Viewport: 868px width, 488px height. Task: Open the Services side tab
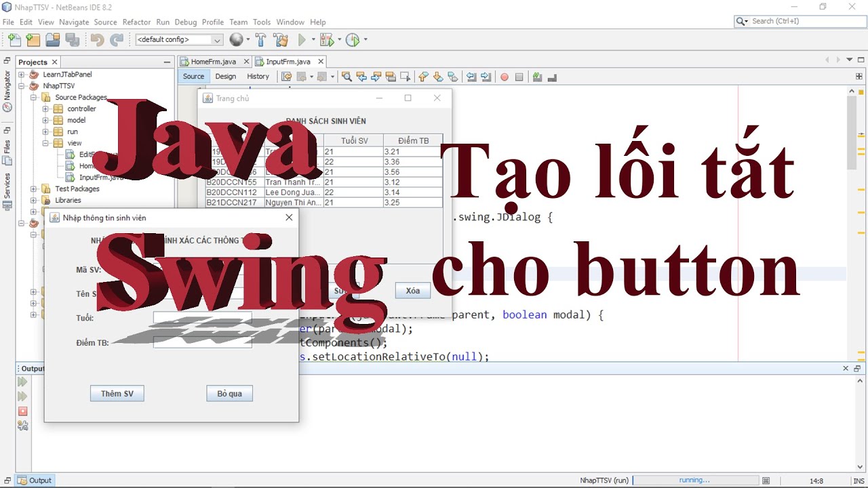click(x=7, y=190)
